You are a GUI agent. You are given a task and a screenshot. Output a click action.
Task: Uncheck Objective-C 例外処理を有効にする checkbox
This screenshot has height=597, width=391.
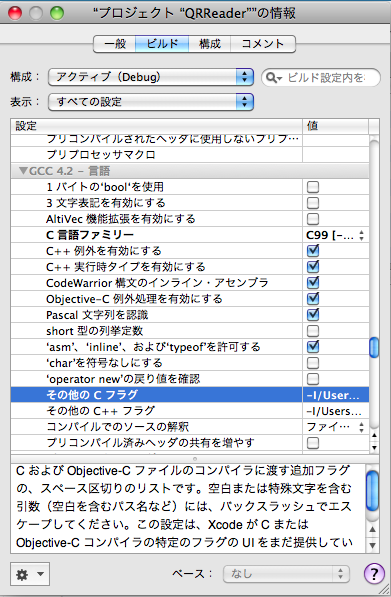pos(313,299)
